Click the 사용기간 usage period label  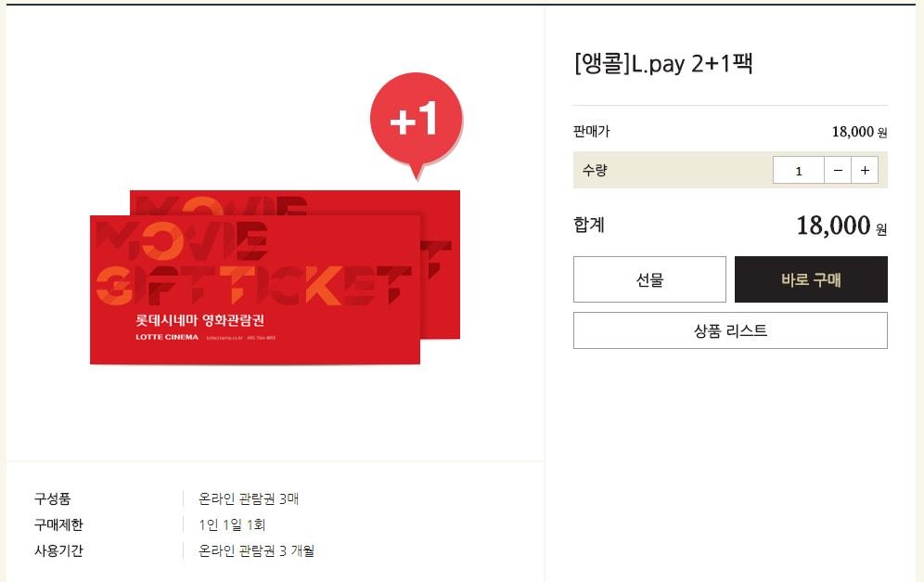click(59, 550)
